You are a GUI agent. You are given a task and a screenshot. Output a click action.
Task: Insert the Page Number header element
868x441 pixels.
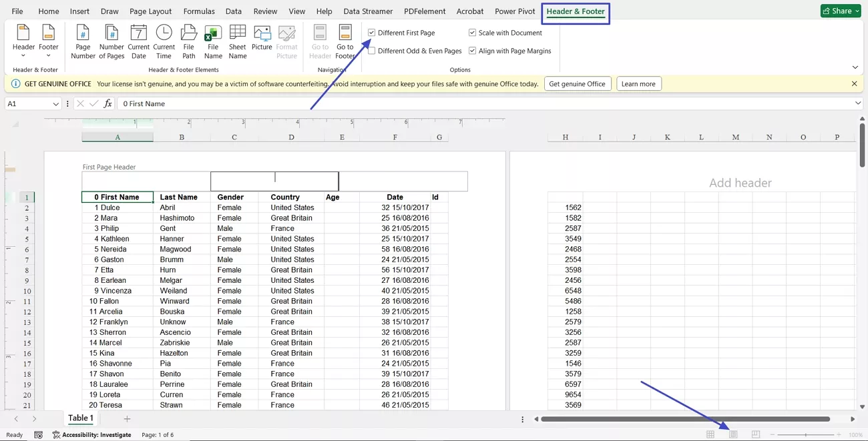coord(83,41)
